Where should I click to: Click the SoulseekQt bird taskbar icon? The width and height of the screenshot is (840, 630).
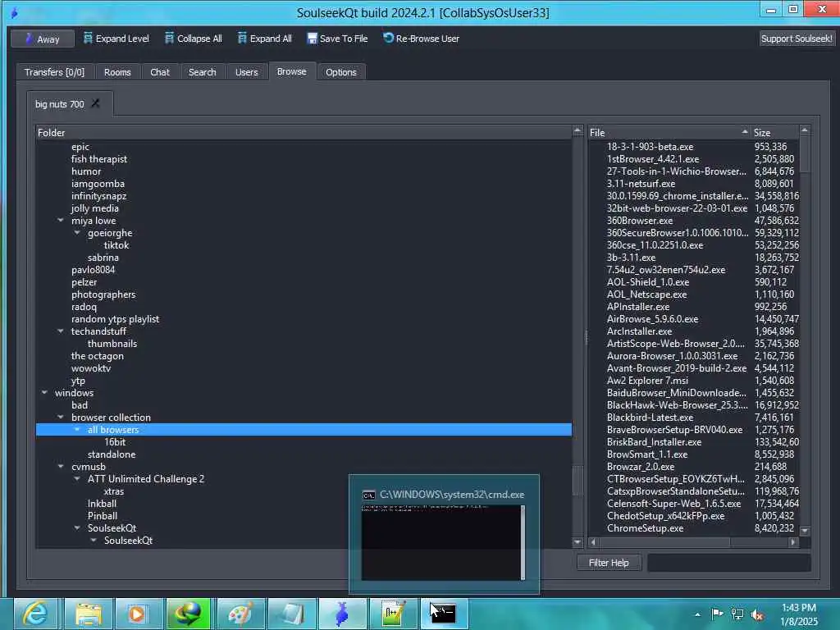pos(341,614)
